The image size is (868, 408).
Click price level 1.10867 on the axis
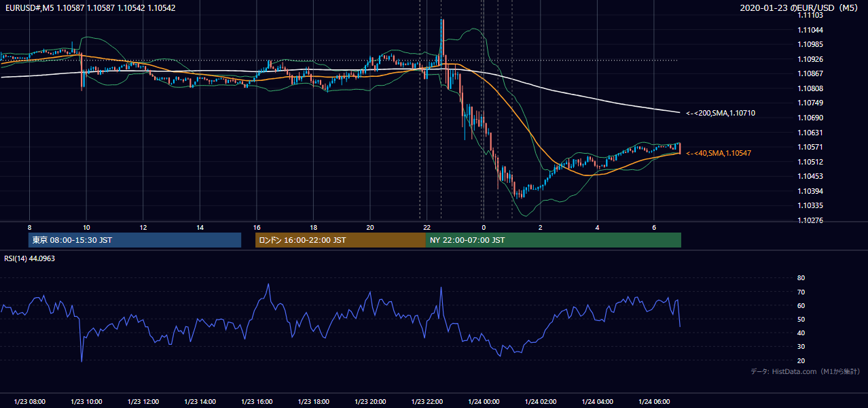point(810,73)
